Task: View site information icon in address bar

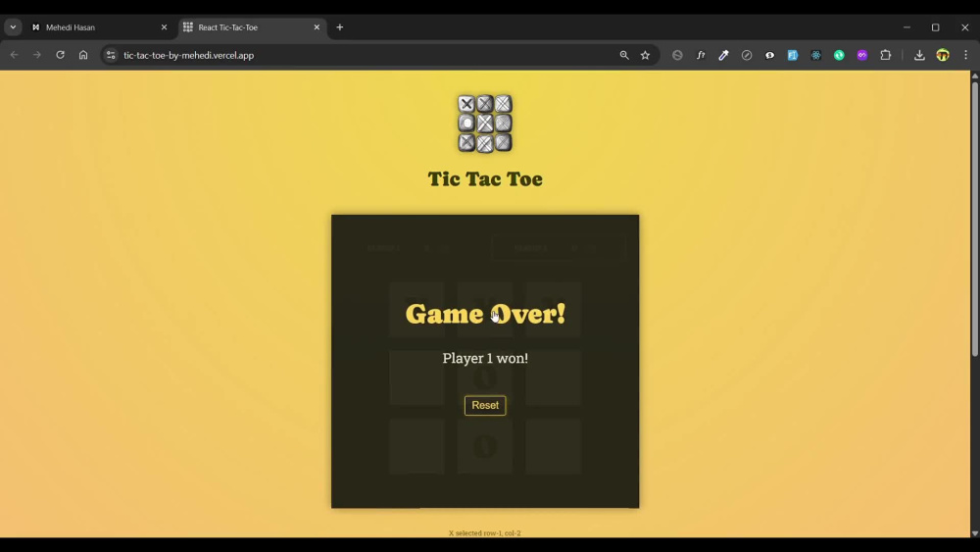Action: [111, 55]
